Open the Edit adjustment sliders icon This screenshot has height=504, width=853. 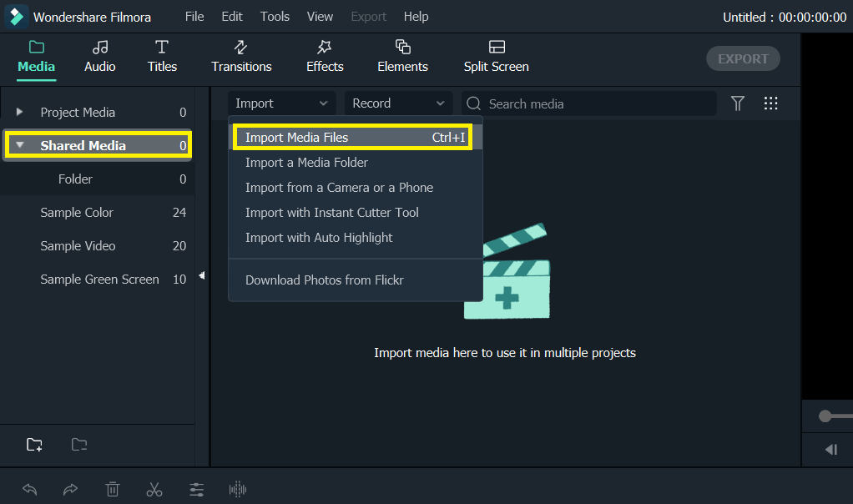(196, 489)
